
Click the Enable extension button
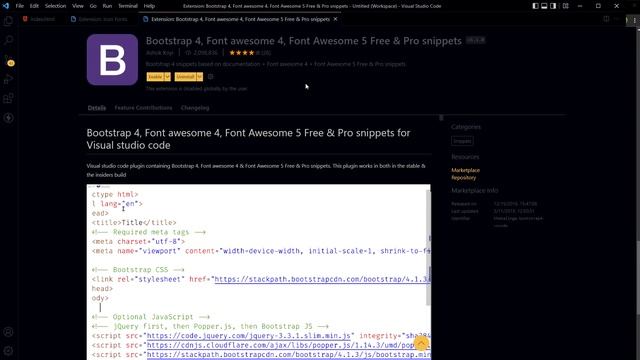pos(155,77)
